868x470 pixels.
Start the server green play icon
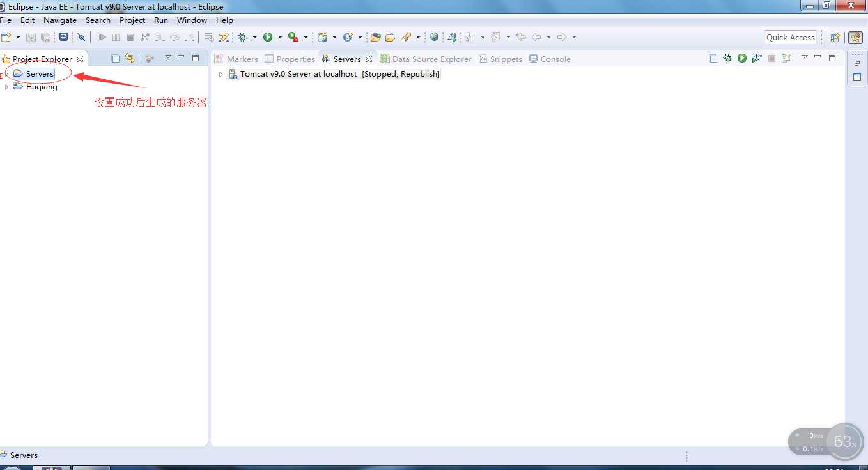742,58
